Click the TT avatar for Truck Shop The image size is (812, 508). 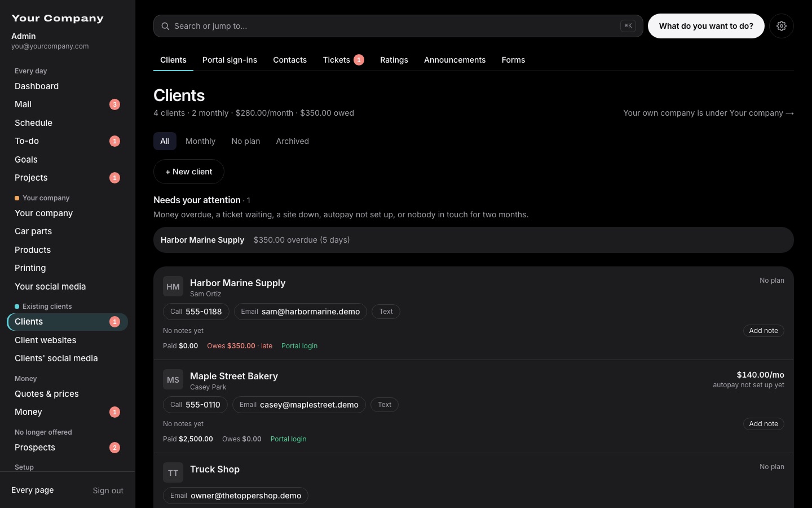(x=173, y=473)
